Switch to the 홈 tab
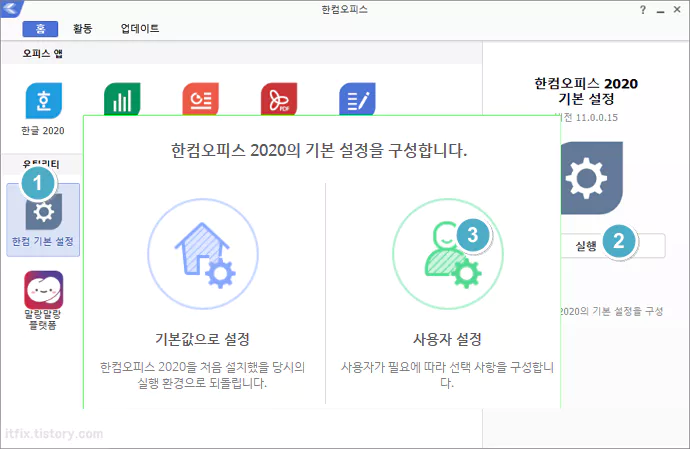 (x=40, y=29)
